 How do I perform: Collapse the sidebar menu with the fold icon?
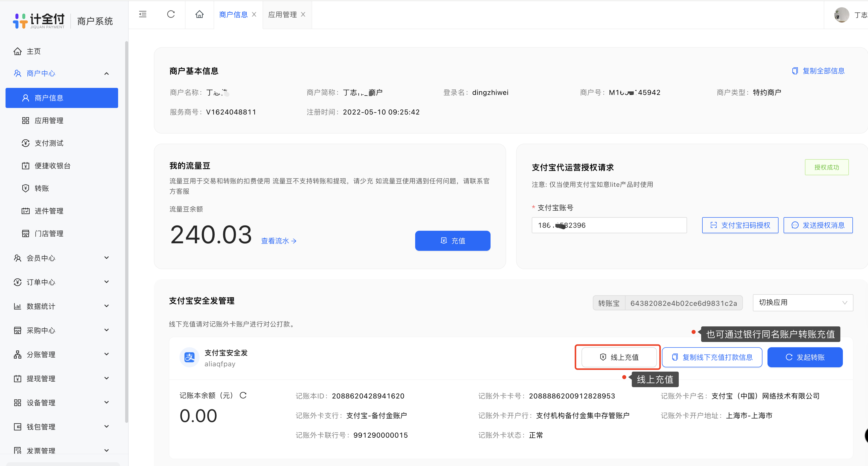(x=142, y=14)
